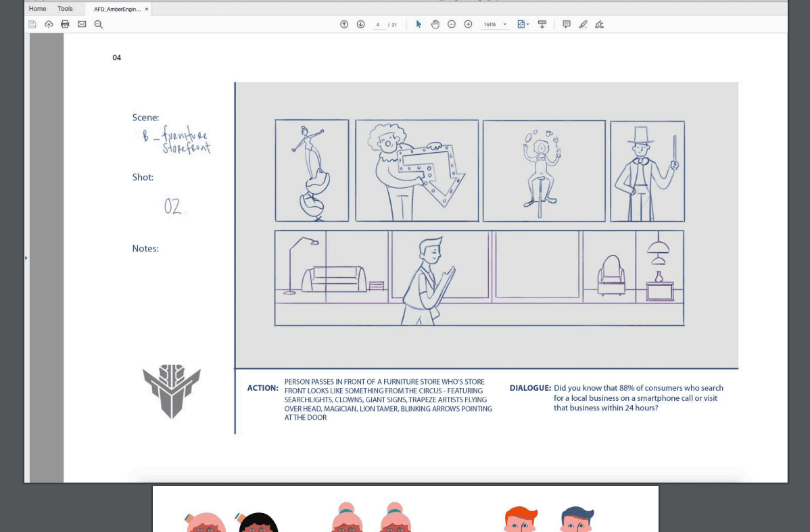Image resolution: width=810 pixels, height=532 pixels.
Task: Activate the Hand pan tool
Action: [x=435, y=24]
